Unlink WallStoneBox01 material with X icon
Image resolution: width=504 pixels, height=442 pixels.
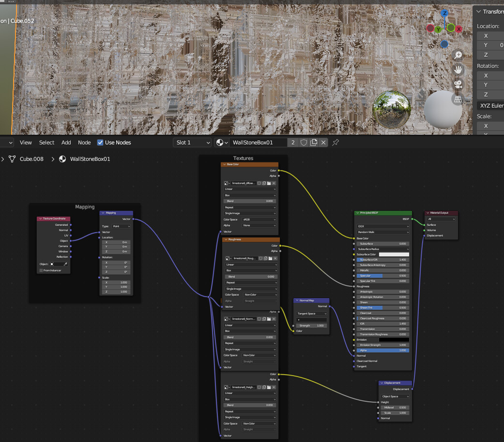[x=323, y=142]
